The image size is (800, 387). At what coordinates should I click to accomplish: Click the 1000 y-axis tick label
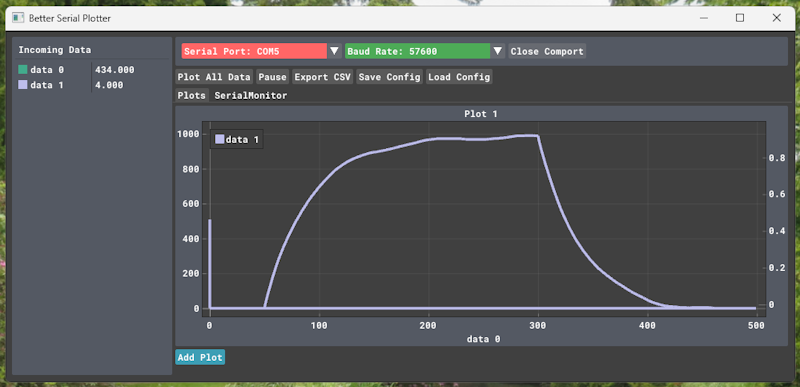click(x=188, y=134)
